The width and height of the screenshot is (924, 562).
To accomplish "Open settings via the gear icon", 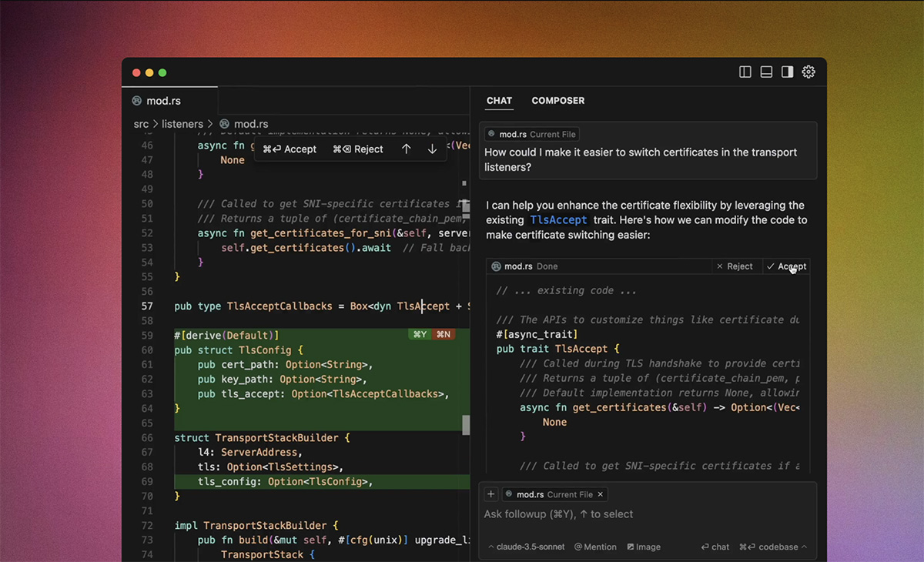I will 808,72.
